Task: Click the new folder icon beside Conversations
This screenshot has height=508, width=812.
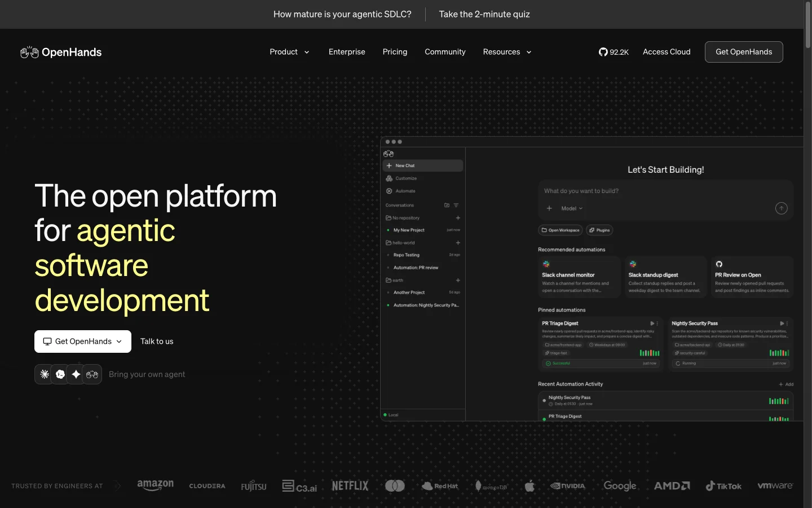Action: pyautogui.click(x=447, y=205)
